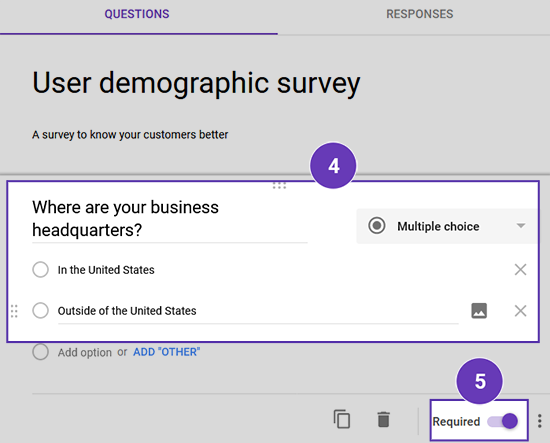Edit the form description about customers
Screen dimensions: 550x443
coord(130,135)
